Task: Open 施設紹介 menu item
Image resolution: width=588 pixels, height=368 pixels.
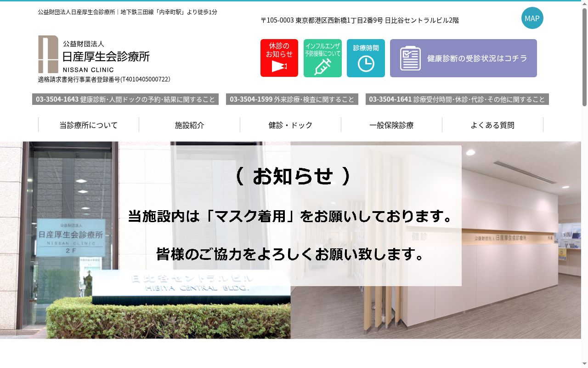Action: coord(189,125)
